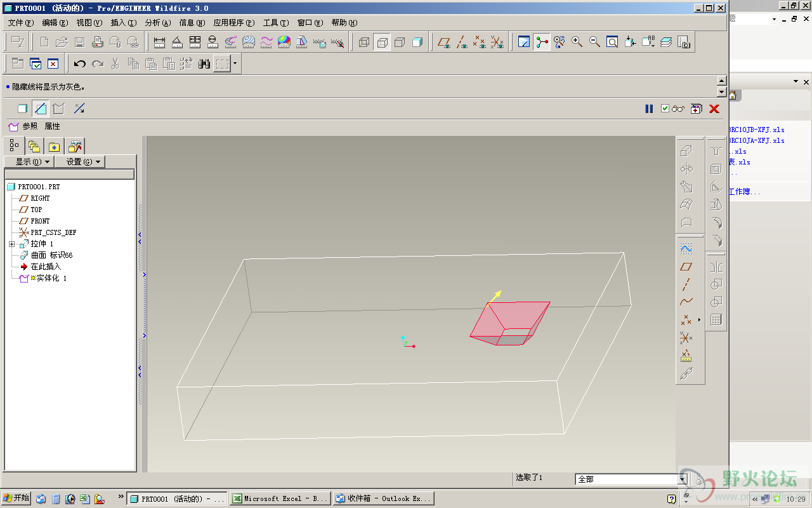Click the Round tool icon

pos(716,222)
